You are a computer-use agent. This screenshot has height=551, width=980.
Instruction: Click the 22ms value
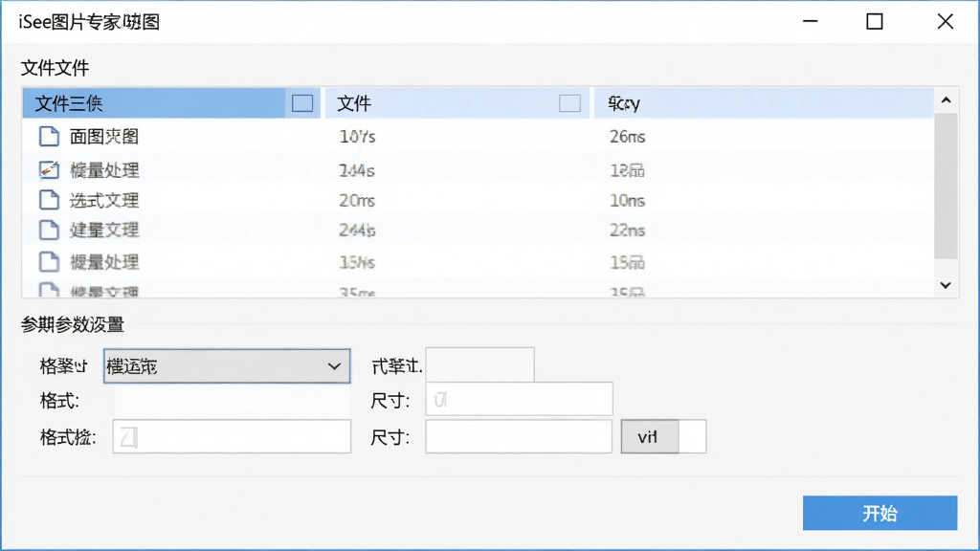628,231
